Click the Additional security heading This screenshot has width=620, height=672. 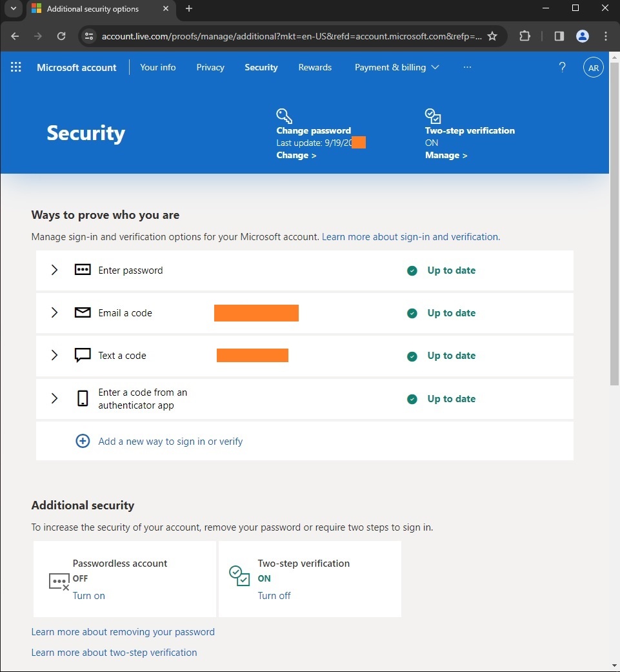click(x=83, y=505)
